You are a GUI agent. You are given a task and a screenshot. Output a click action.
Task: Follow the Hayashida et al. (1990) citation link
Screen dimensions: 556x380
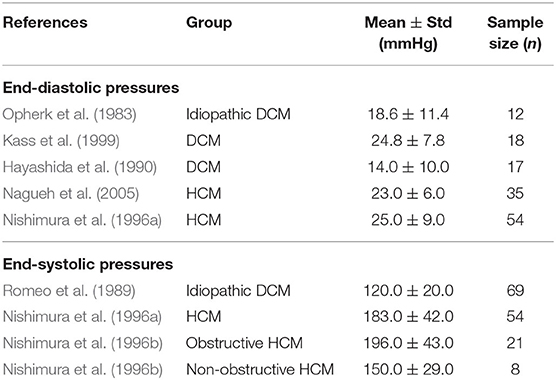[80, 167]
